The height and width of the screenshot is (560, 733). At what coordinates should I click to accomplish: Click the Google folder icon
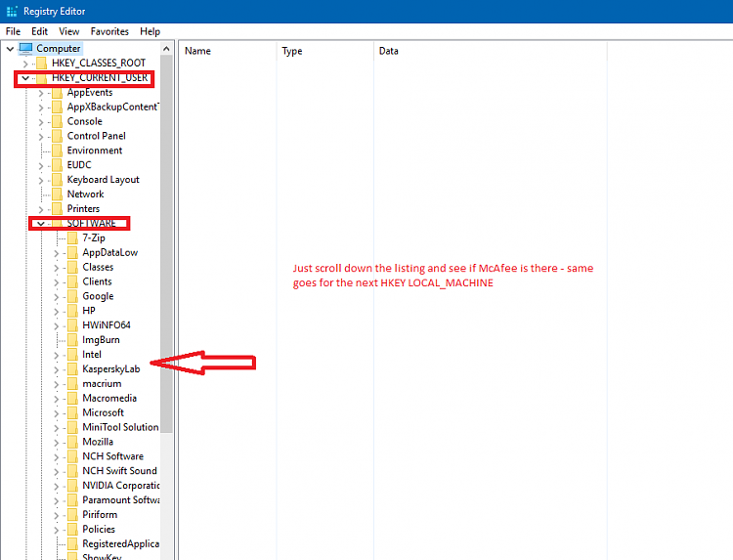tap(72, 296)
